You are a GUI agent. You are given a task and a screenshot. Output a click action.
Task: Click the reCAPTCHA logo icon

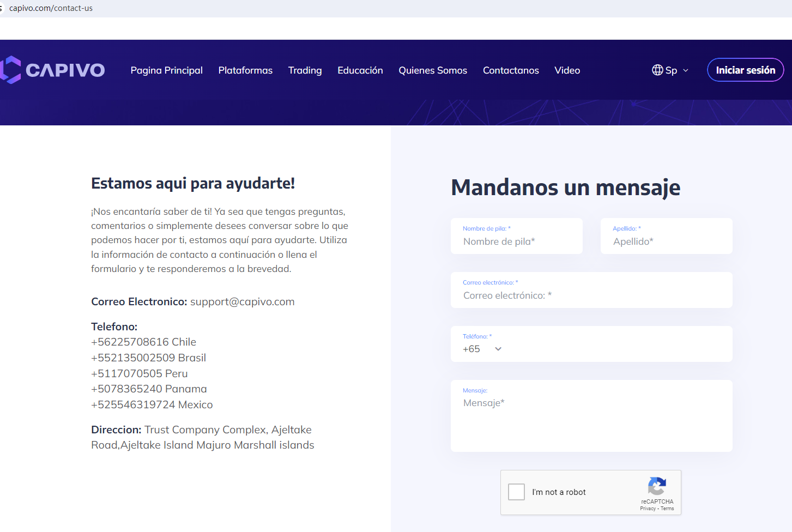(x=657, y=486)
